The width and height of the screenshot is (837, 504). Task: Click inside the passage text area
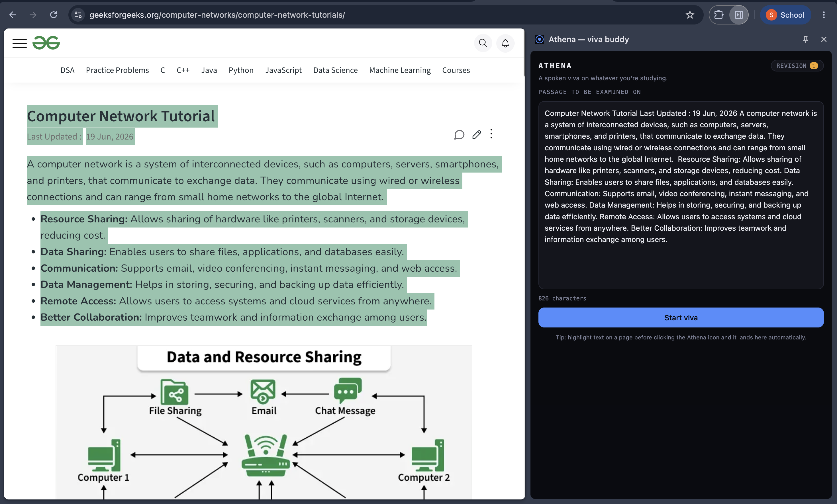pyautogui.click(x=681, y=195)
